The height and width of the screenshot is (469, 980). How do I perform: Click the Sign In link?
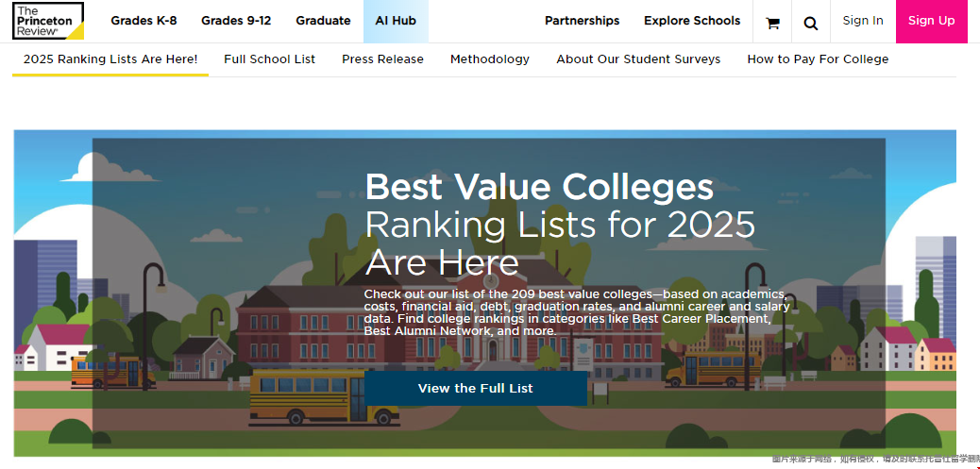tap(863, 21)
